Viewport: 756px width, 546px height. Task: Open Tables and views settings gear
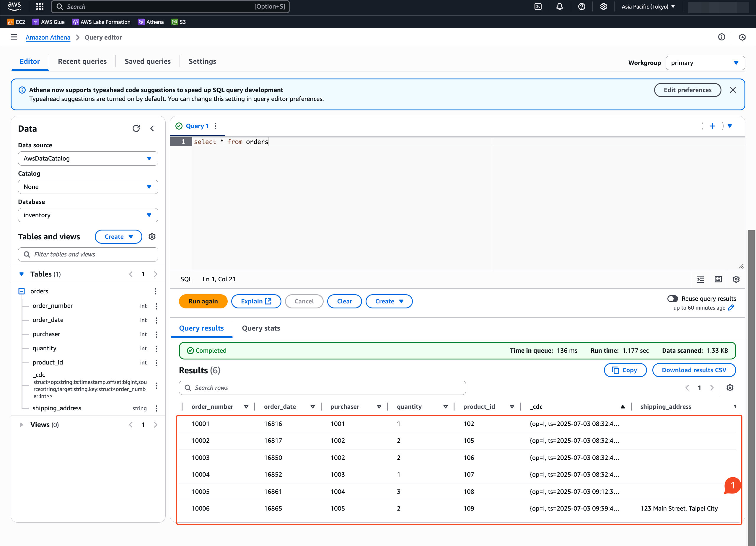(152, 236)
